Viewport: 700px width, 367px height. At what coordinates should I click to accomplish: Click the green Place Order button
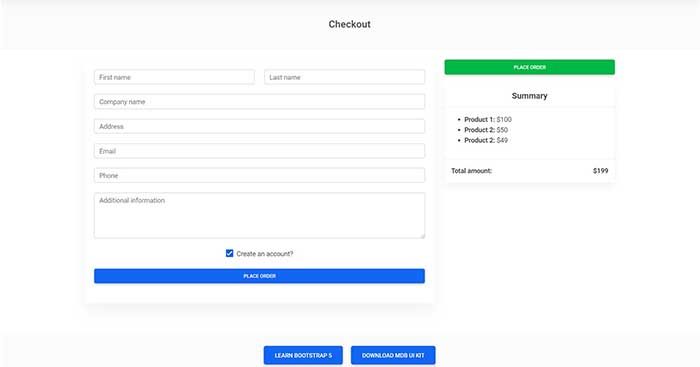pyautogui.click(x=529, y=67)
